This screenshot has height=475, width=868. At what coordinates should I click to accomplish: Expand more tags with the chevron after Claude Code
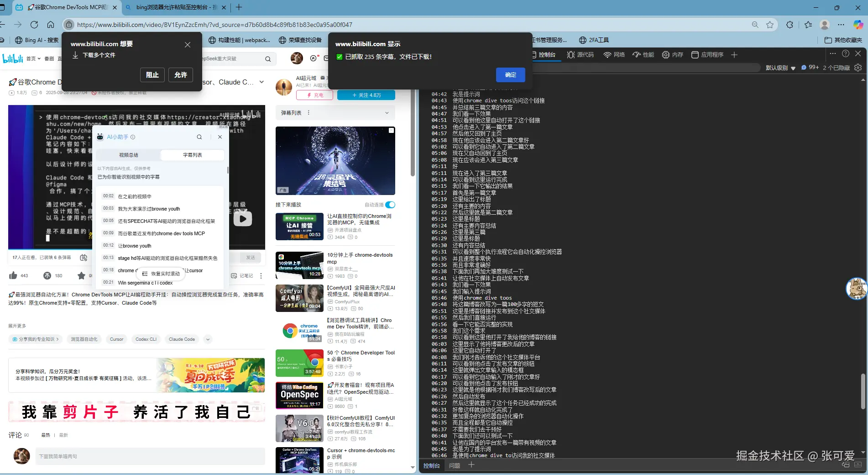click(208, 339)
